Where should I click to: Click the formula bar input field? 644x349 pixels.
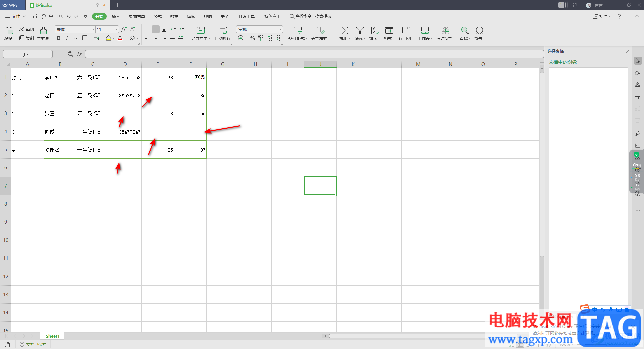point(314,54)
